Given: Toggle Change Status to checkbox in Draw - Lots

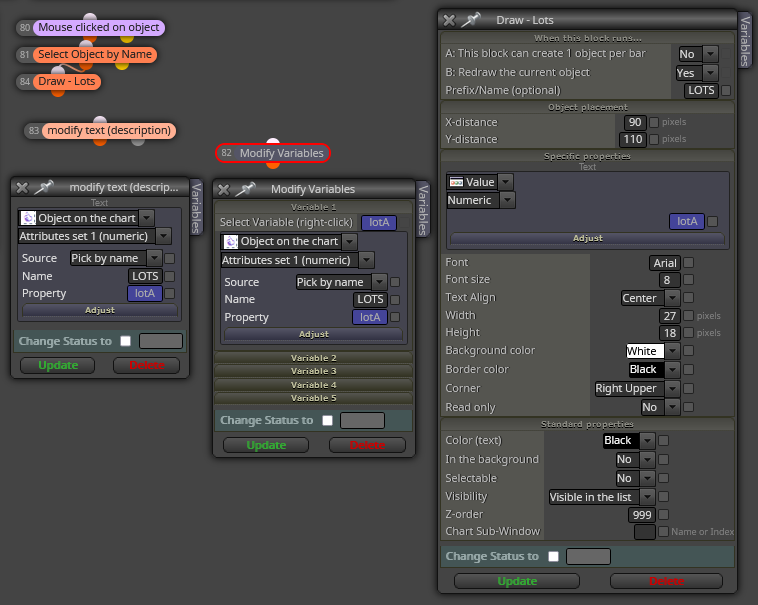Looking at the screenshot, I should [x=554, y=556].
